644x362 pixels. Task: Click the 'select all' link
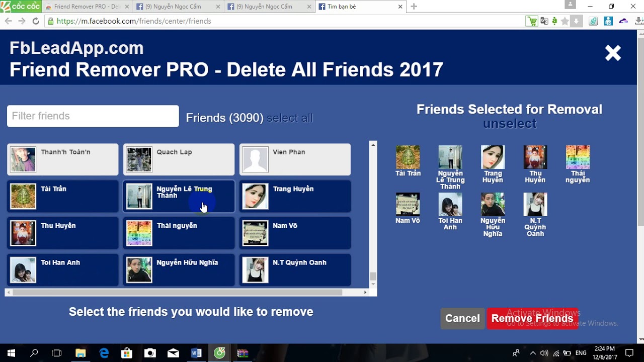click(290, 118)
